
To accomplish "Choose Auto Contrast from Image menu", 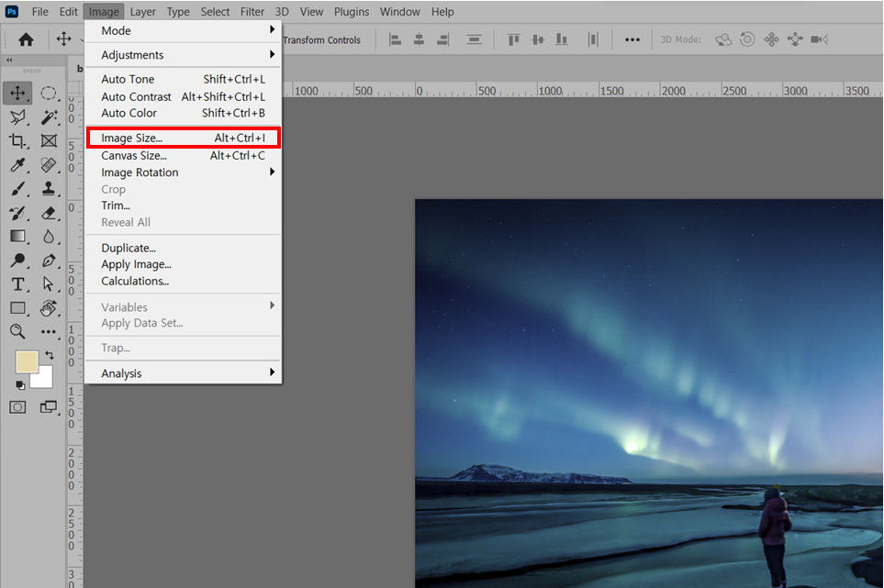I will tap(184, 97).
